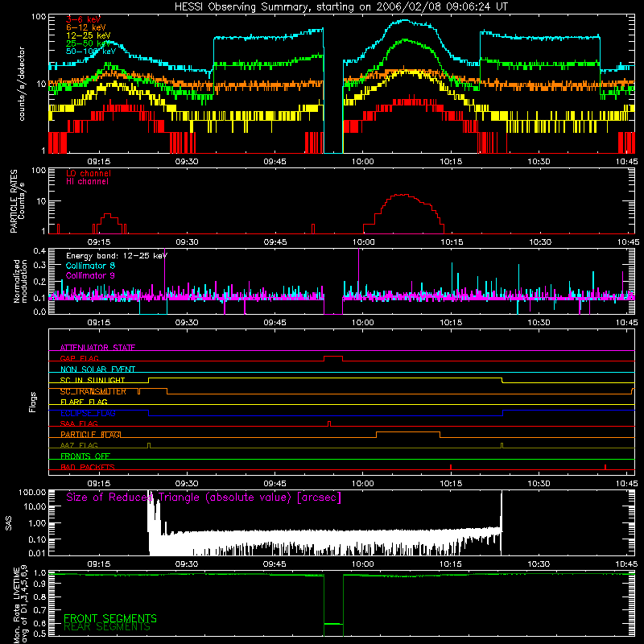
Task: Click the AAZ_FLAG pulse near 09:23
Action: click(x=149, y=445)
